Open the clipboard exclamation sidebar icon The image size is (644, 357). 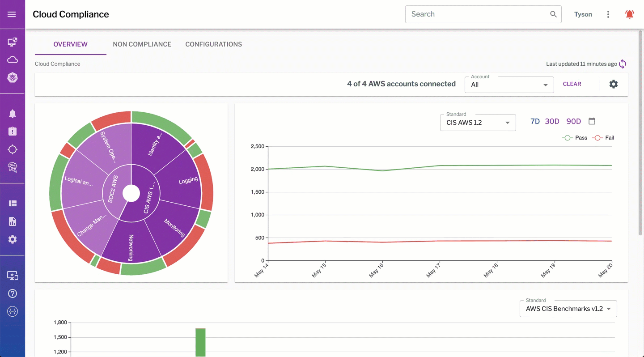click(13, 131)
